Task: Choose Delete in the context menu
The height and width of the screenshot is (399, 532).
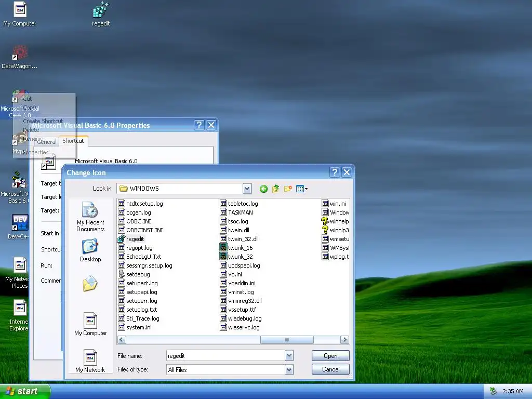Action: pos(31,130)
